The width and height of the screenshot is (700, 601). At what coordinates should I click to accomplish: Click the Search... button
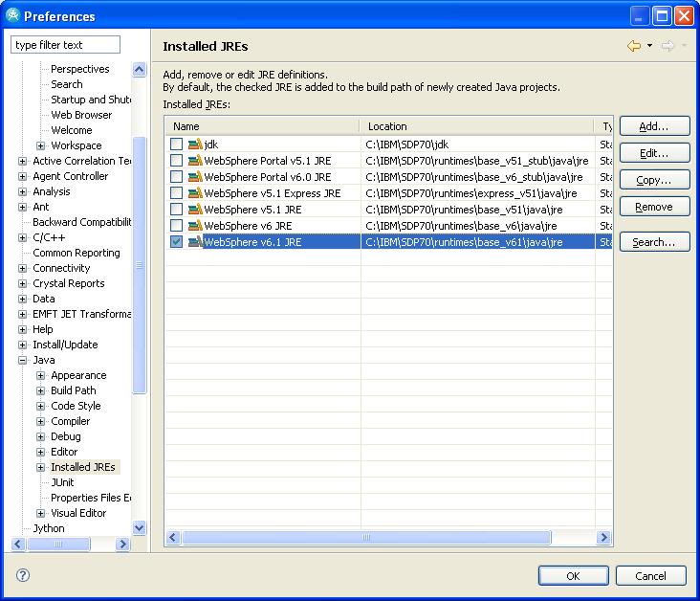654,242
